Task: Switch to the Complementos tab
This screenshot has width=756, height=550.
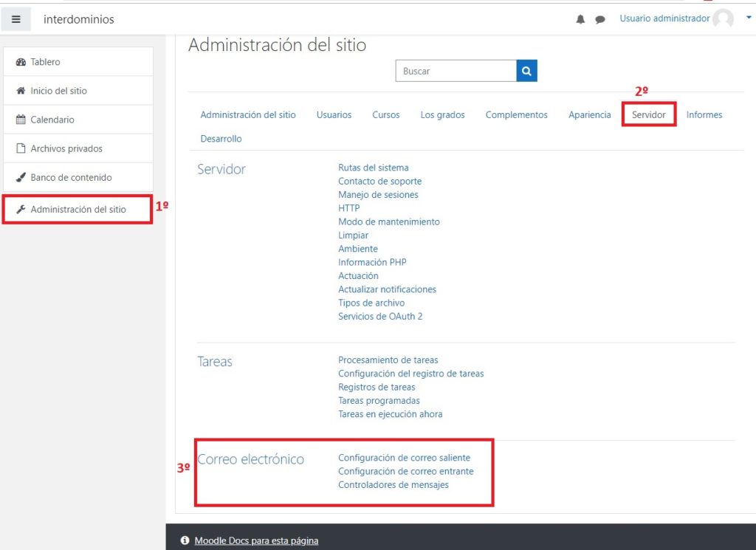Action: coord(516,114)
